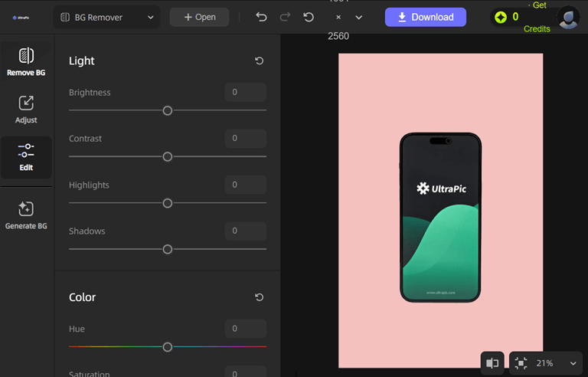Open the Remove BG tool

click(x=26, y=62)
